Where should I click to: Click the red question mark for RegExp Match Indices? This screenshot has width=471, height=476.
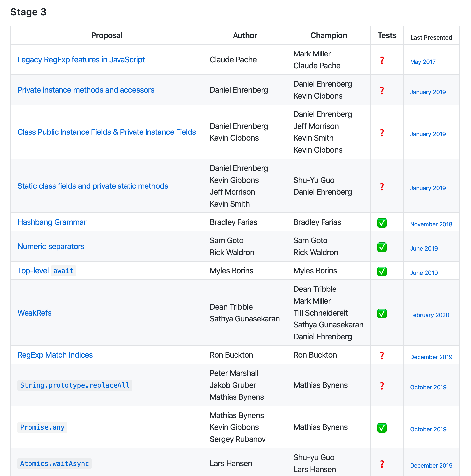click(382, 355)
